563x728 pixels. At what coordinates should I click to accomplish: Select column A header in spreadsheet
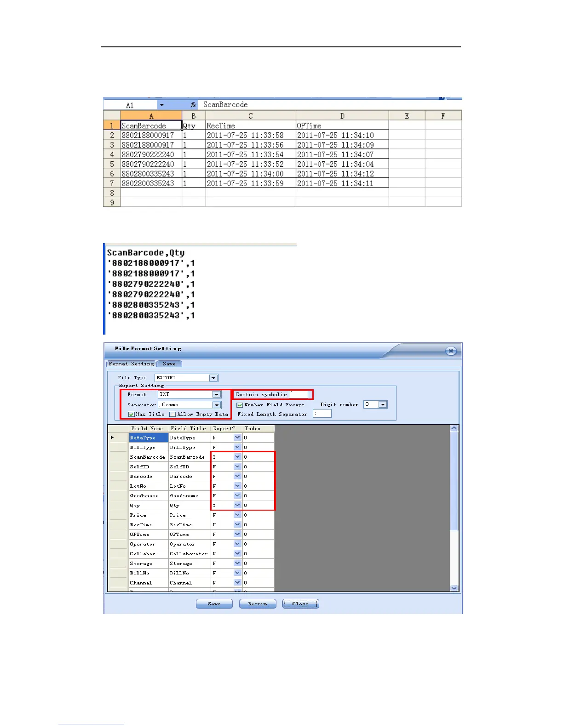pos(151,116)
